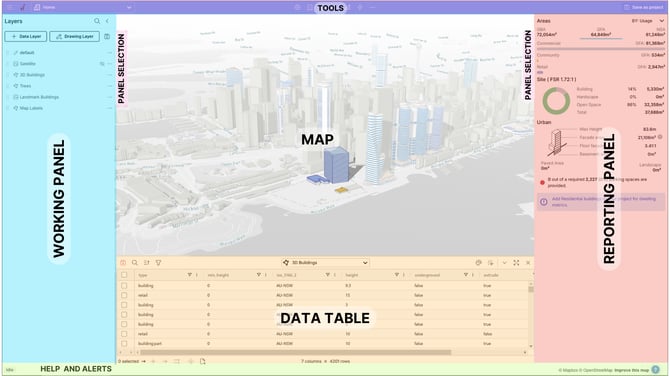Click the Drawing Layer button
The image size is (670, 376).
(74, 37)
